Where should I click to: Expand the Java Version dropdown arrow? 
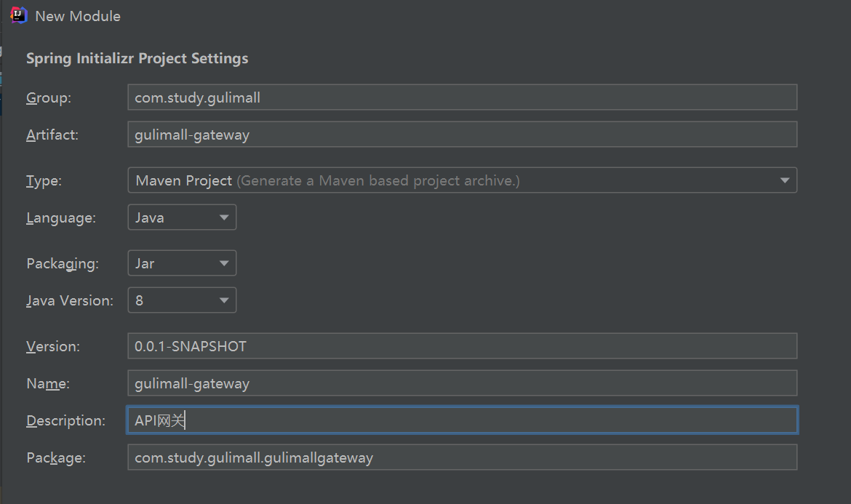pos(223,300)
